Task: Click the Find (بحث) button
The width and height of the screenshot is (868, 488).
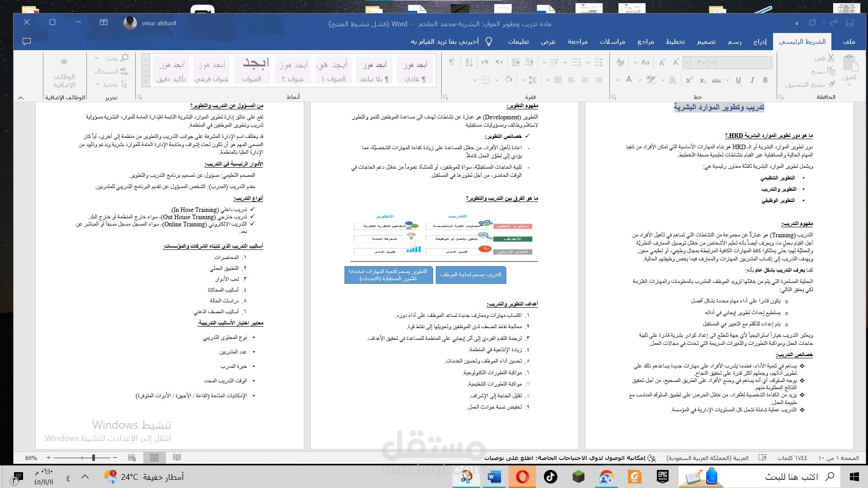Action: (x=117, y=58)
